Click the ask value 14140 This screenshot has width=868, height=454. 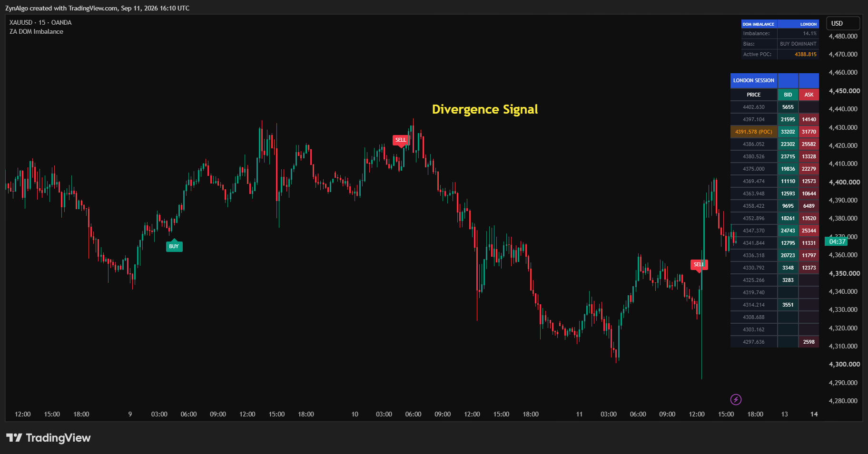(x=809, y=119)
